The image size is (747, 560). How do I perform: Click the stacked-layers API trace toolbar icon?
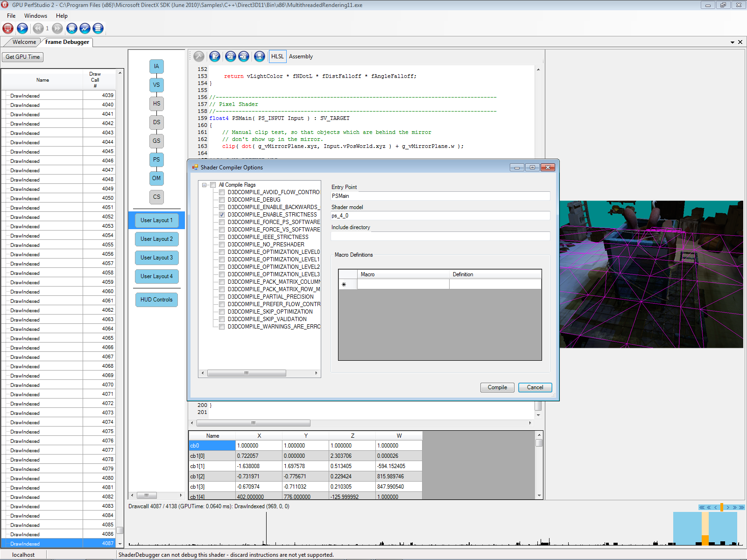click(98, 28)
